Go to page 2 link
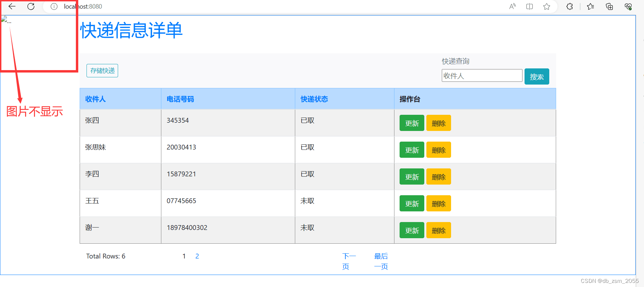The image size is (644, 287). click(197, 256)
